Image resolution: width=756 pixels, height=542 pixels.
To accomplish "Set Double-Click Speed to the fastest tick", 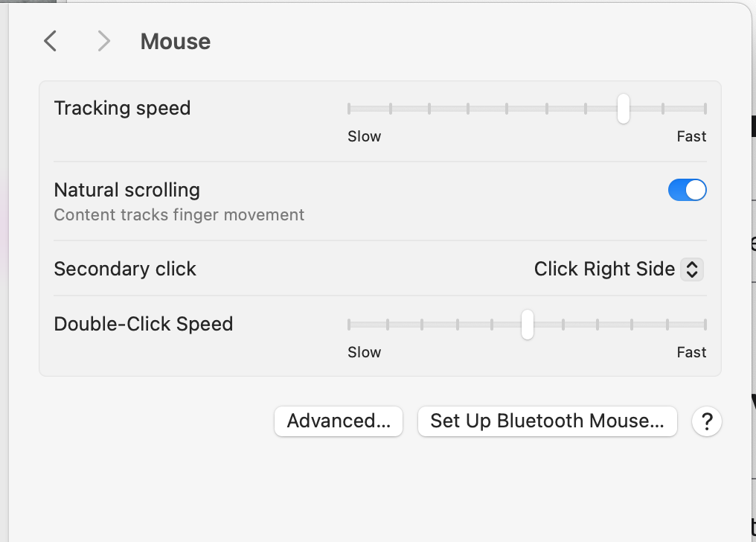I will [705, 325].
